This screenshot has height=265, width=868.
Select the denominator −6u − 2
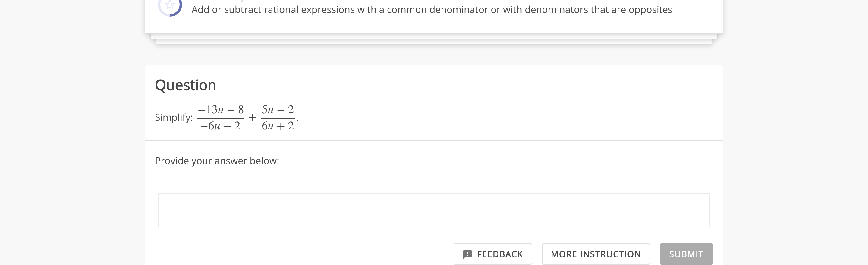coord(220,126)
